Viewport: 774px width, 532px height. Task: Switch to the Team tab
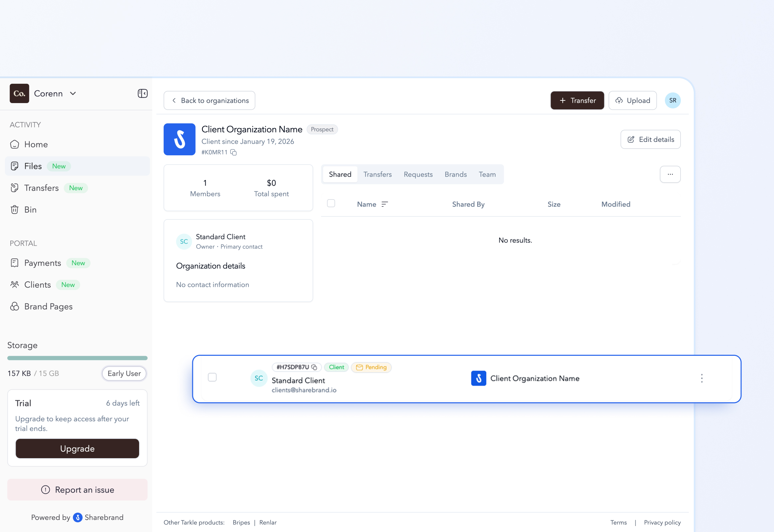tap(487, 174)
